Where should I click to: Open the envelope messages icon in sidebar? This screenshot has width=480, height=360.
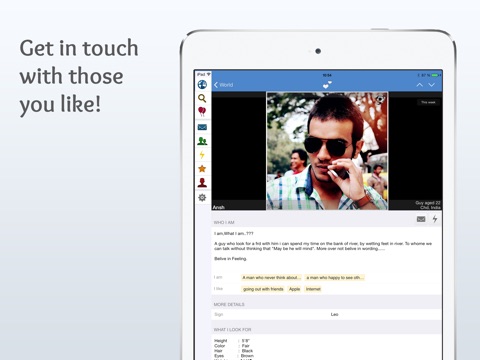tap(202, 127)
